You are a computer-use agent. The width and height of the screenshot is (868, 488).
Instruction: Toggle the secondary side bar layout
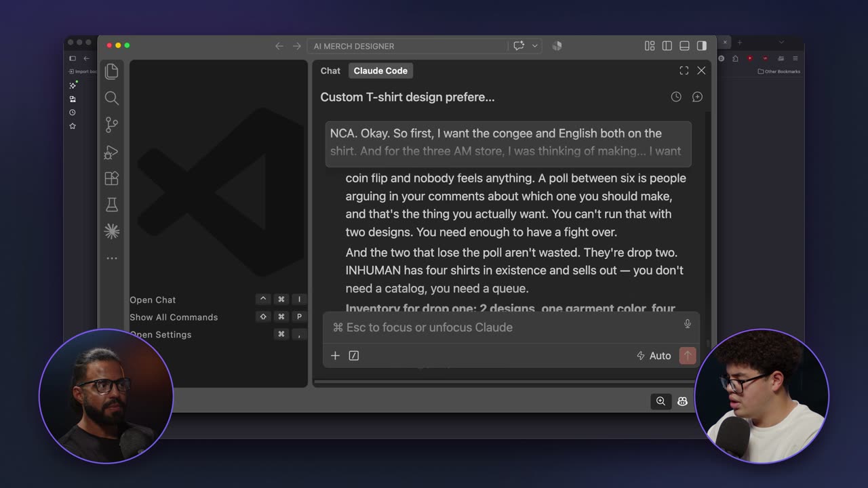[x=702, y=46]
